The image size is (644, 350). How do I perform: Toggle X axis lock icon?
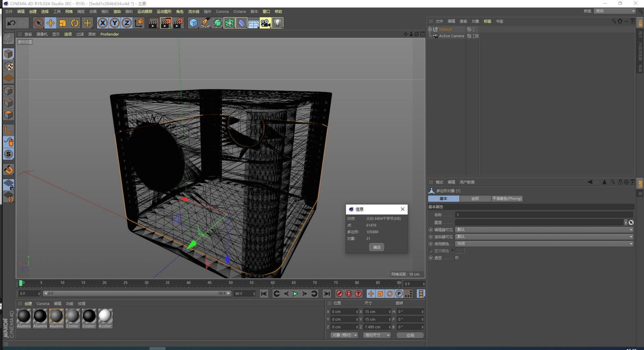(103, 23)
